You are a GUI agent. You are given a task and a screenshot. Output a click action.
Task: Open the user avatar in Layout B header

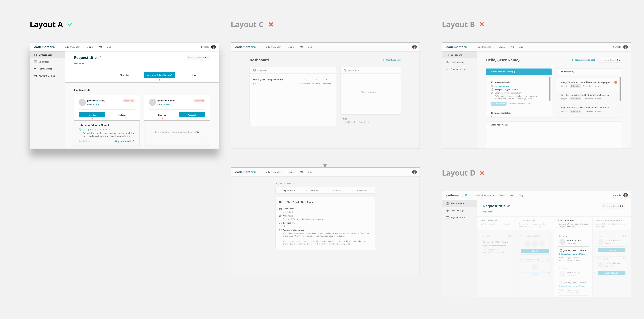coord(625,47)
